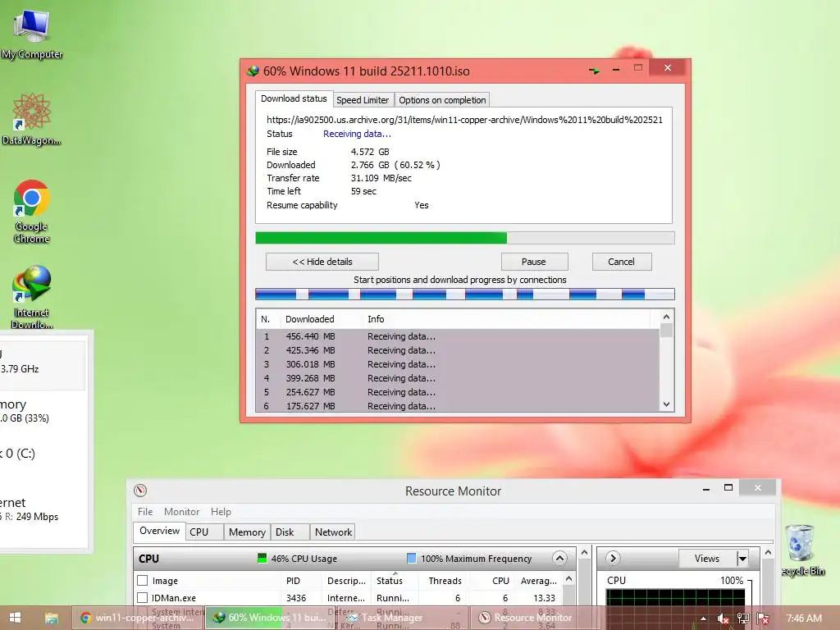The height and width of the screenshot is (630, 840).
Task: Open the Options on completion tab
Action: pos(442,99)
